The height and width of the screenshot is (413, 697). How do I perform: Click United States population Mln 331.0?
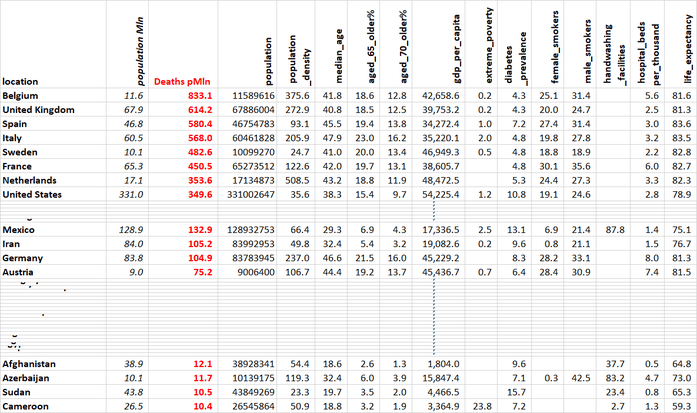(131, 195)
